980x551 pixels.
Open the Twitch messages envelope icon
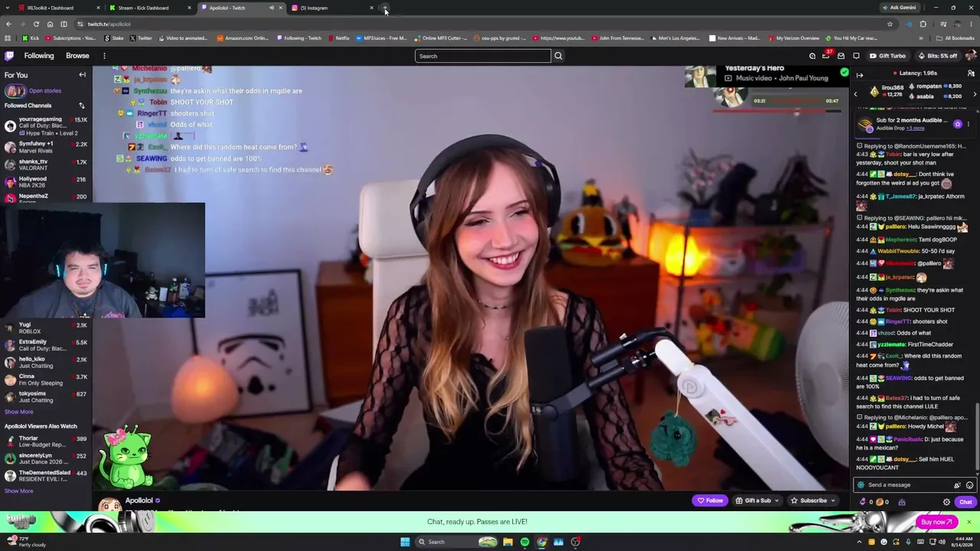point(841,56)
